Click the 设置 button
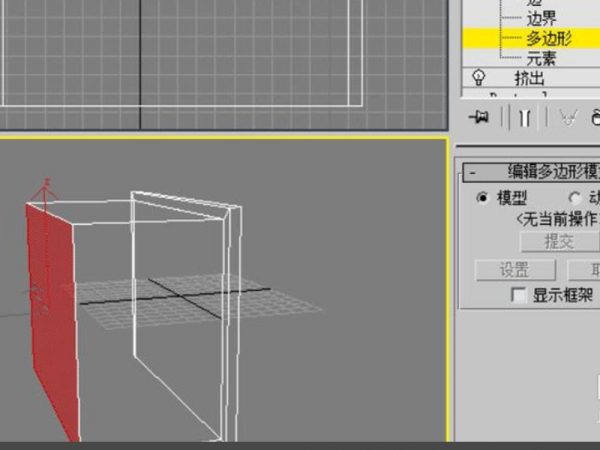This screenshot has height=450, width=600. [515, 270]
